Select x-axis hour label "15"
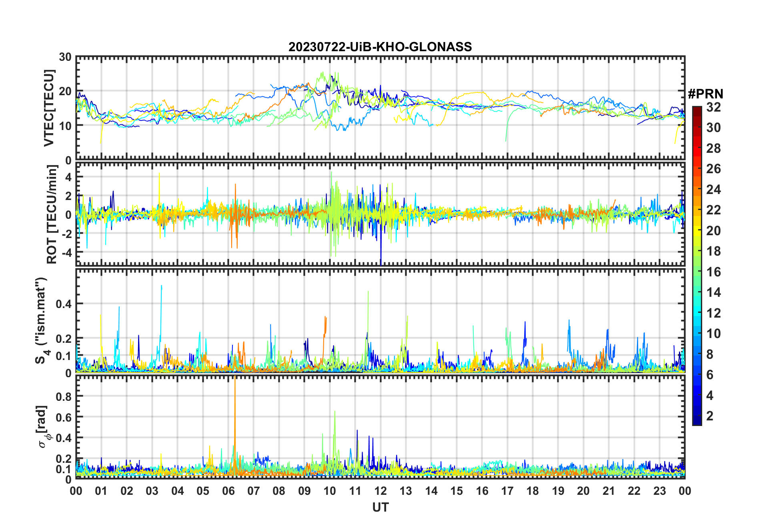This screenshot has width=761, height=532. pos(457,491)
